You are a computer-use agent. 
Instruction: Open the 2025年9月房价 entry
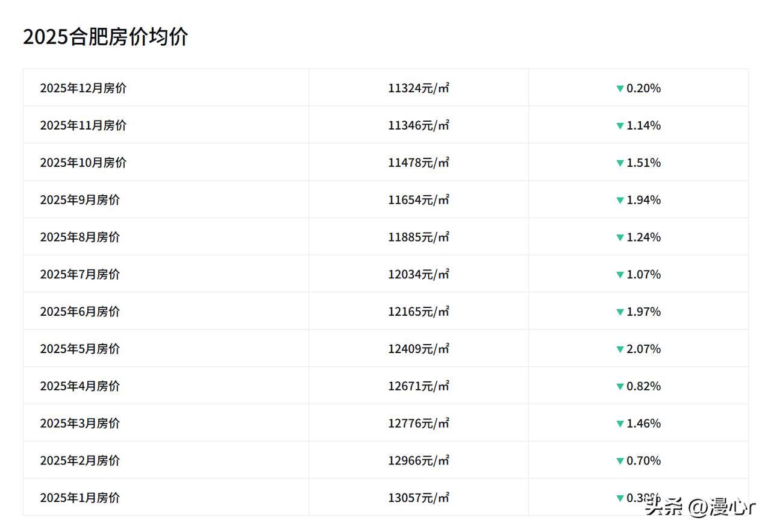(80, 200)
